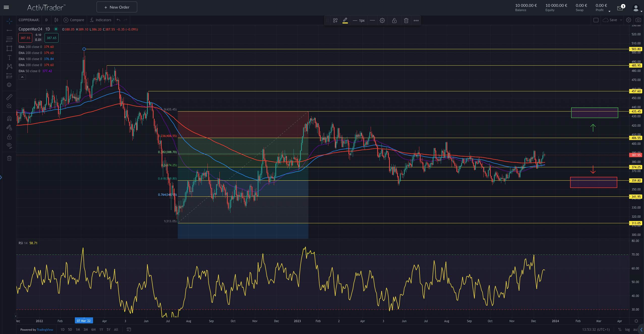Toggle hide all drawings eye icon
Viewport: 644px width, 334px height.
(x=9, y=145)
